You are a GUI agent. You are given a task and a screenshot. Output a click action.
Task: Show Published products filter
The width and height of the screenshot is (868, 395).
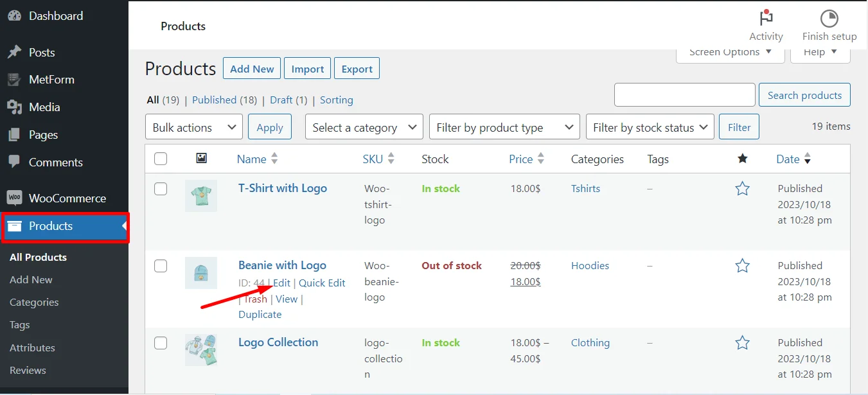215,100
